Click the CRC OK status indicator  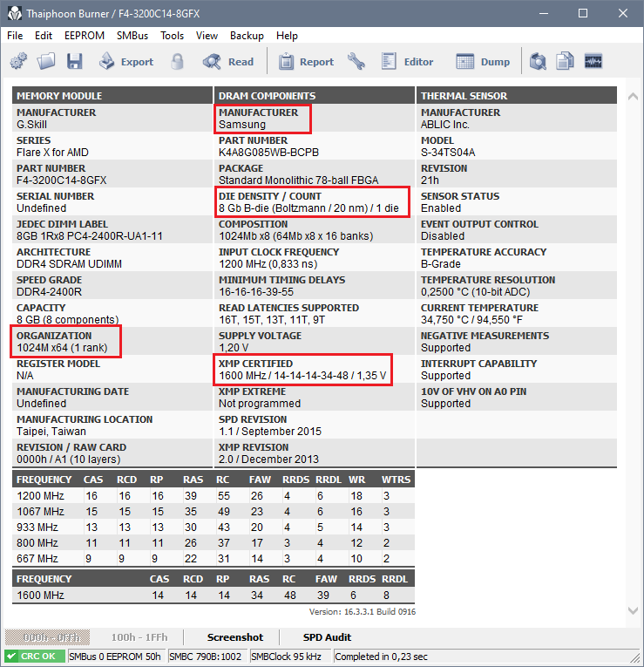click(35, 657)
